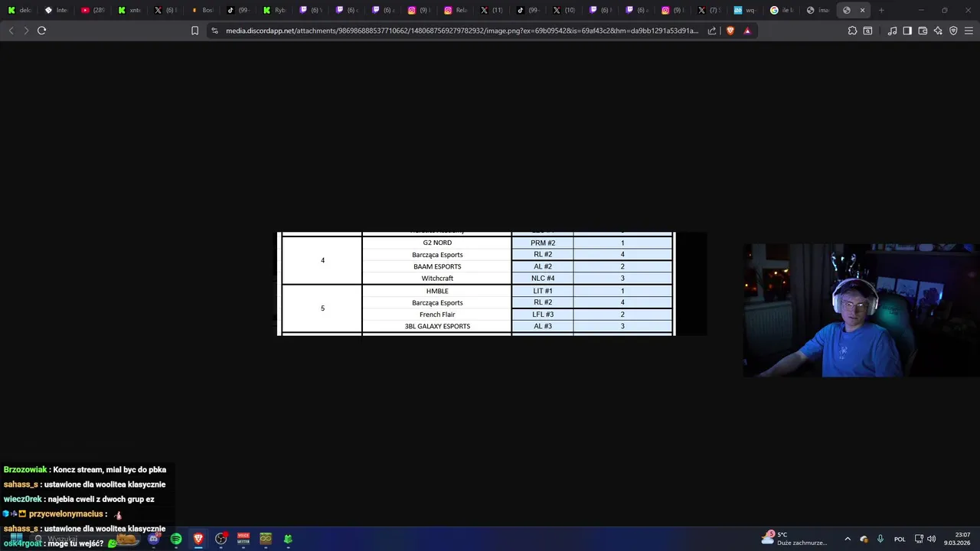Click the browser forward arrow
Image resolution: width=980 pixels, height=551 pixels.
[26, 31]
